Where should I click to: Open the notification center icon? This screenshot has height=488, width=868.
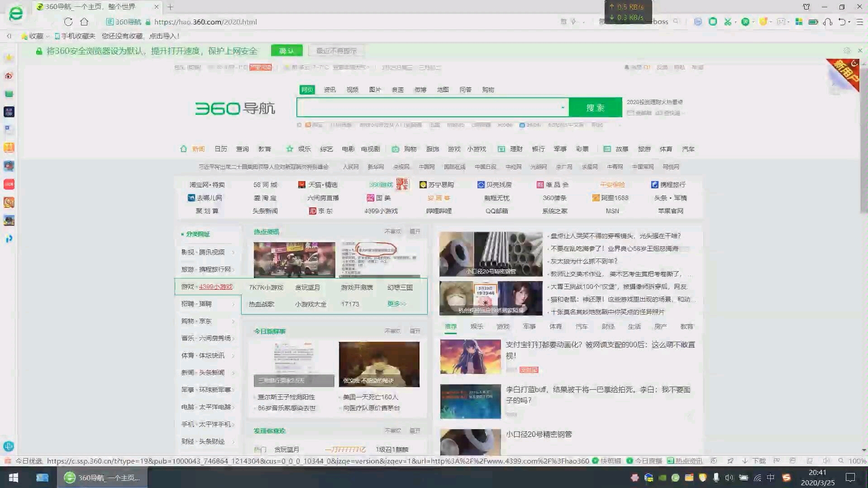point(850,478)
